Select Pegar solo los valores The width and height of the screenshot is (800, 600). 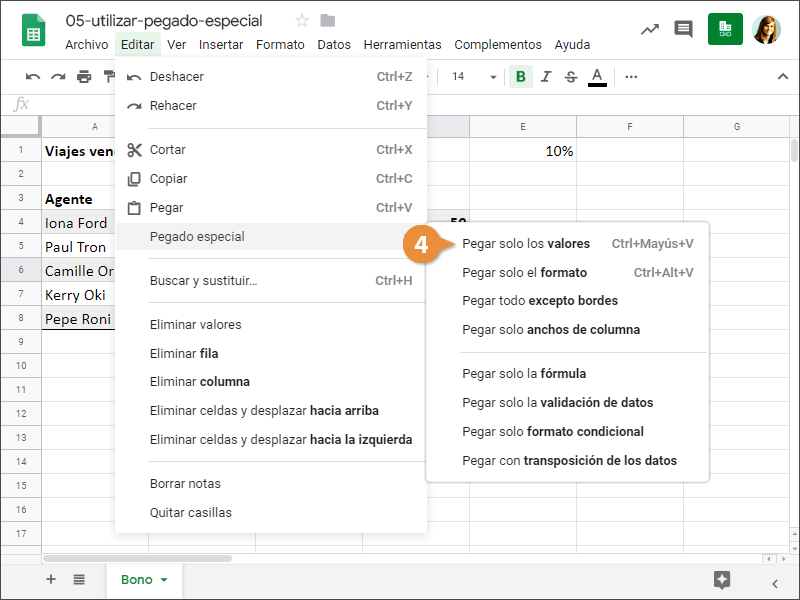click(x=526, y=244)
